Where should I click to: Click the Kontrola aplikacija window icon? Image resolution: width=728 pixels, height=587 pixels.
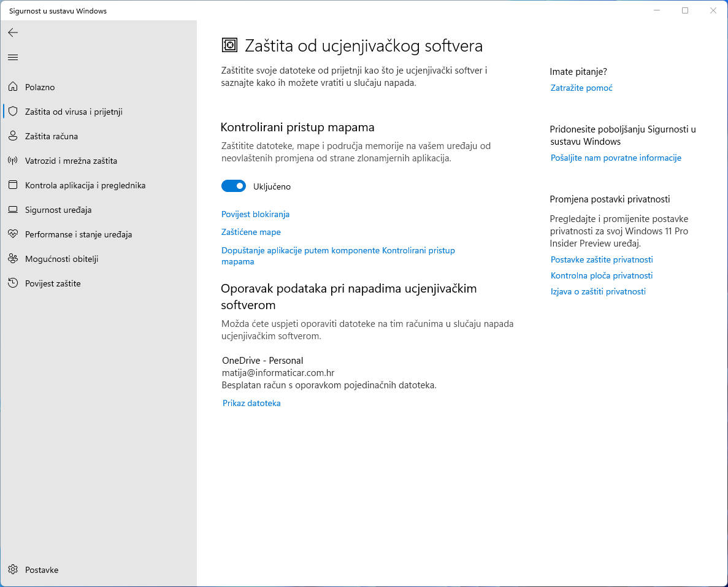tap(13, 185)
